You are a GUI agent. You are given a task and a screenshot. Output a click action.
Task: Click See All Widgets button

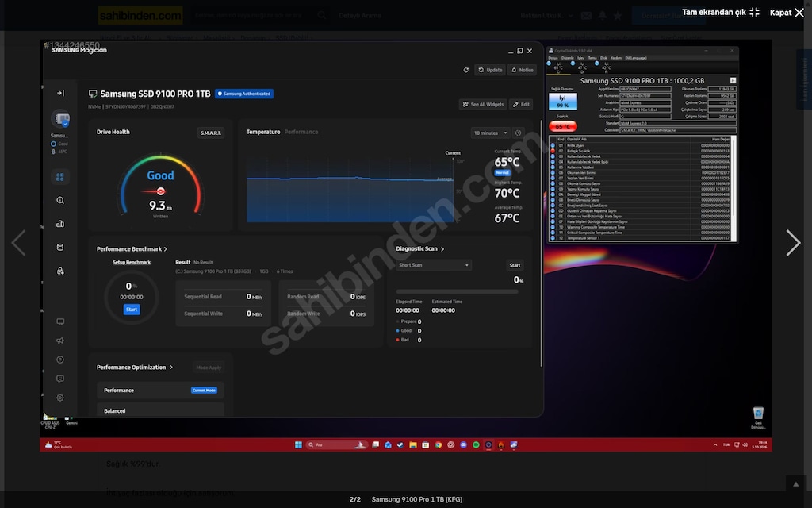pyautogui.click(x=483, y=104)
